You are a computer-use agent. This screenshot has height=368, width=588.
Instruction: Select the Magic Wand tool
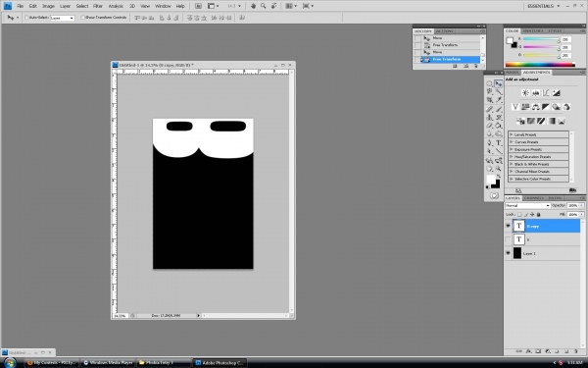point(499,91)
